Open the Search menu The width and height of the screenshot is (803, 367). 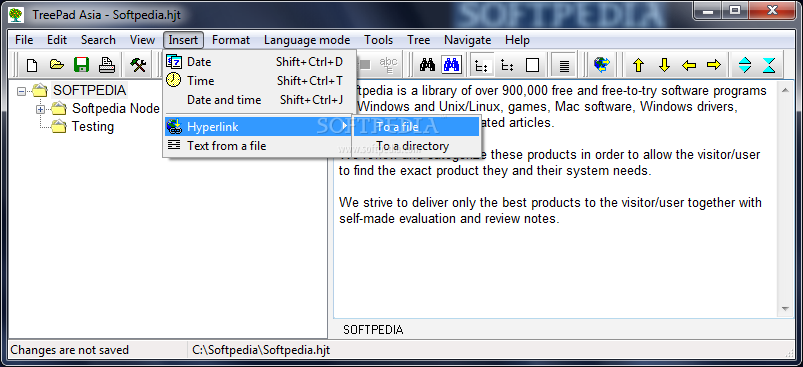click(98, 40)
